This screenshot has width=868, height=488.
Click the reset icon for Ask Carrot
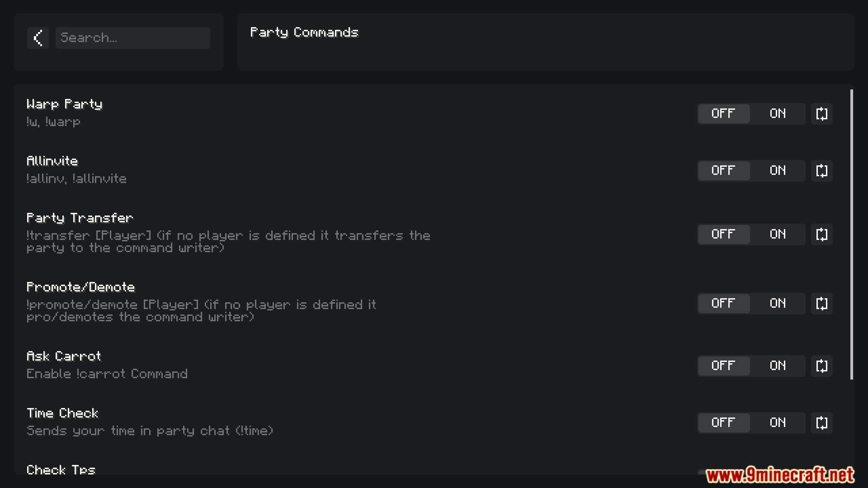pos(821,366)
